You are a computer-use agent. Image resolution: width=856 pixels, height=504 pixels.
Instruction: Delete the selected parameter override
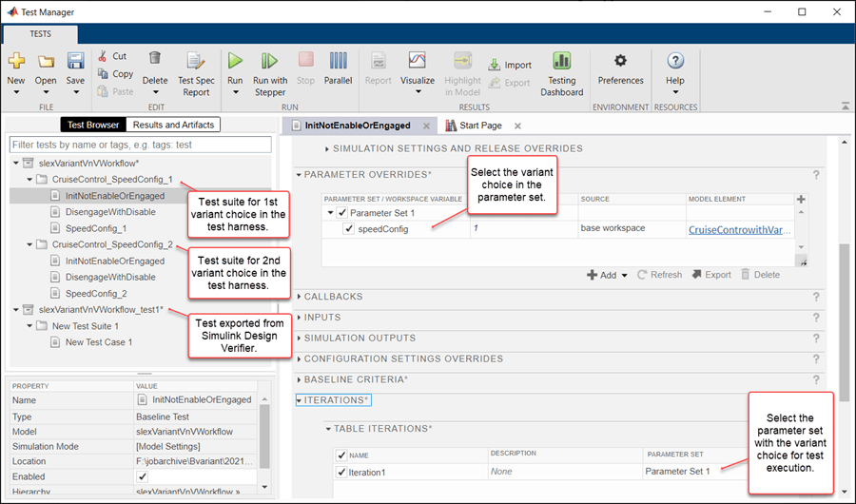(x=760, y=275)
